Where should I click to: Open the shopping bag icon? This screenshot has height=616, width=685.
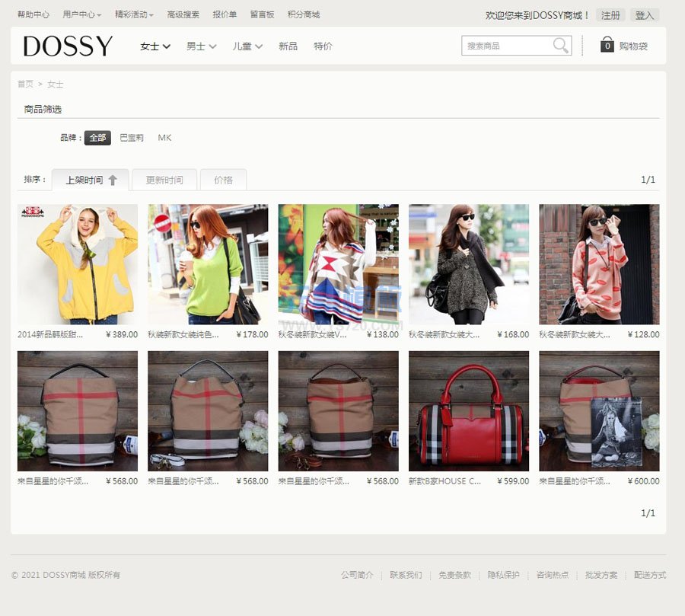pos(607,44)
